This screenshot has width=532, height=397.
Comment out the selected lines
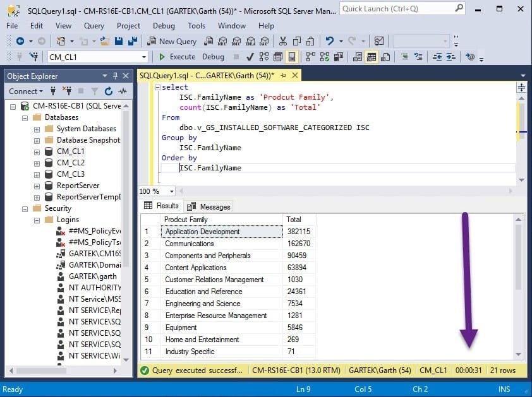click(x=404, y=57)
